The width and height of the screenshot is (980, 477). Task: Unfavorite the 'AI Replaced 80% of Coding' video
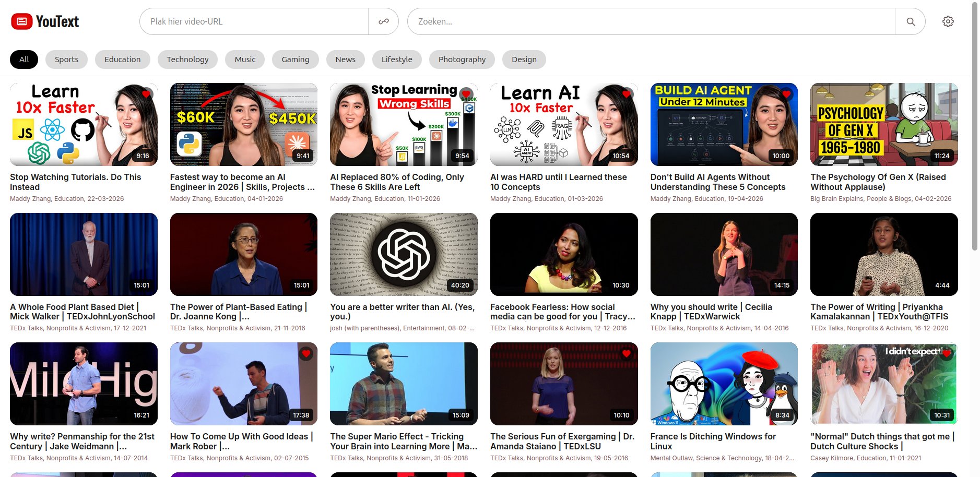pyautogui.click(x=466, y=94)
